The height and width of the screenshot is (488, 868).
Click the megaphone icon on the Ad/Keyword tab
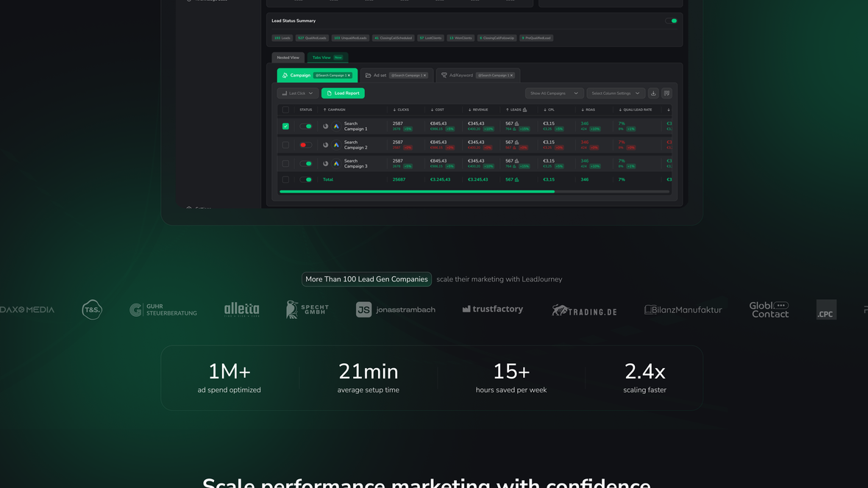(x=444, y=76)
